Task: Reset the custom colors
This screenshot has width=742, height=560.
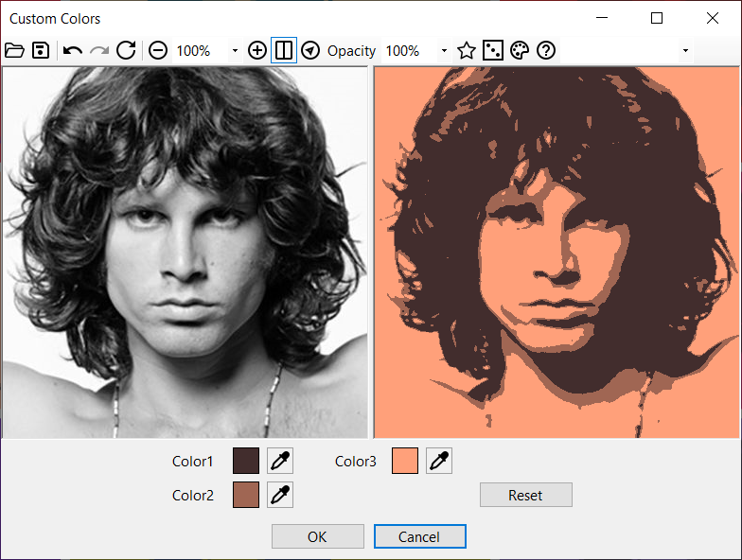Action: click(x=526, y=495)
